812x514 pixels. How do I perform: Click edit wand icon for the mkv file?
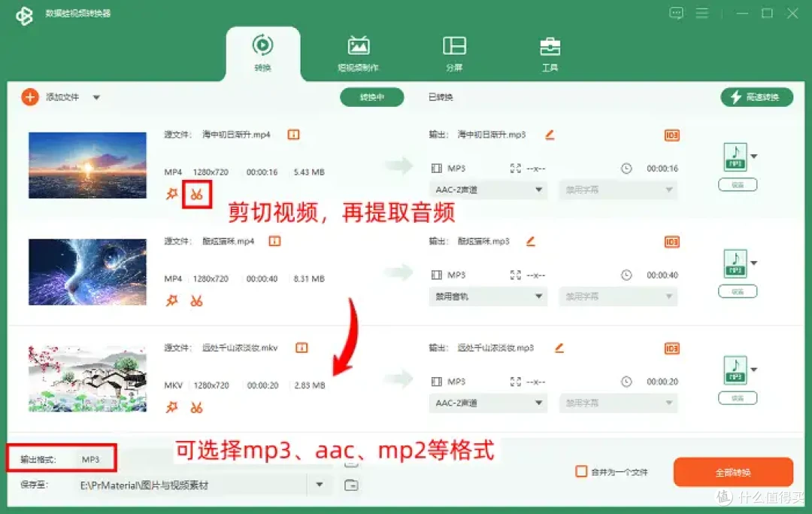[172, 407]
